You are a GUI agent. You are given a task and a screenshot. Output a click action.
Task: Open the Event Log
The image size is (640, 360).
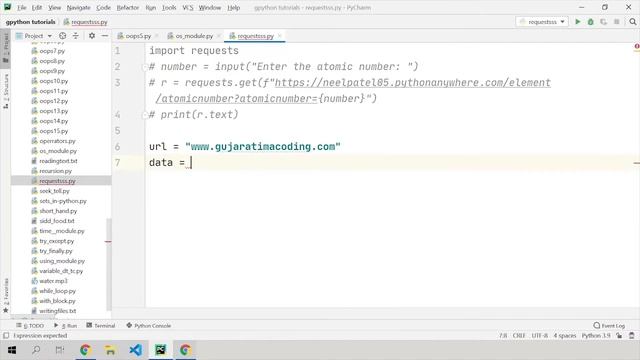pos(609,326)
